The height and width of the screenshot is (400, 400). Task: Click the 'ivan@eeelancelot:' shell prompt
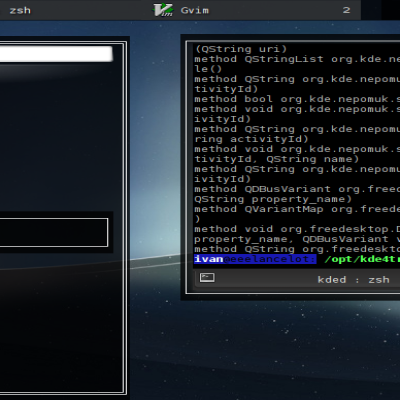[255, 259]
